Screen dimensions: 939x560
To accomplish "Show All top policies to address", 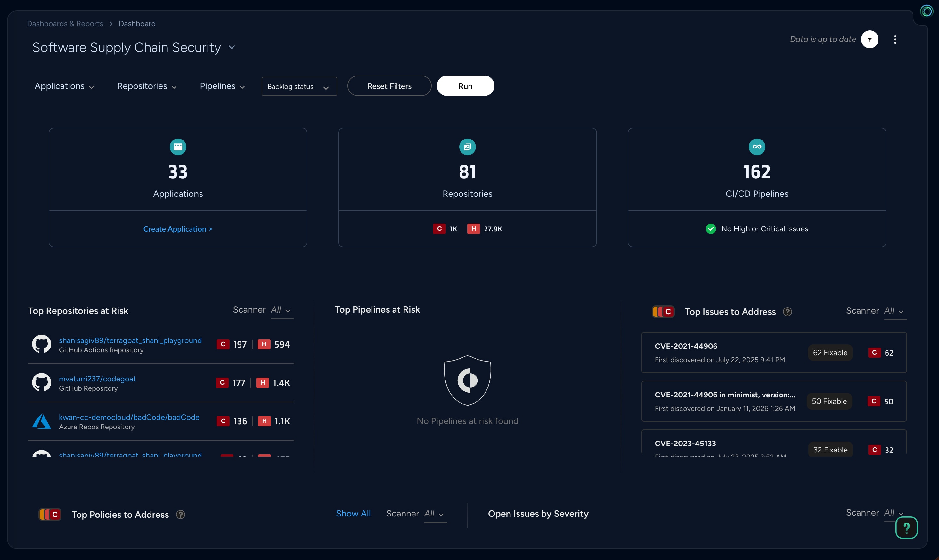I will (353, 513).
